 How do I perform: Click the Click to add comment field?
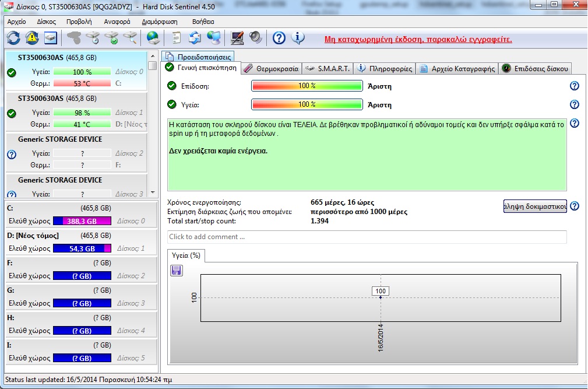tap(367, 237)
